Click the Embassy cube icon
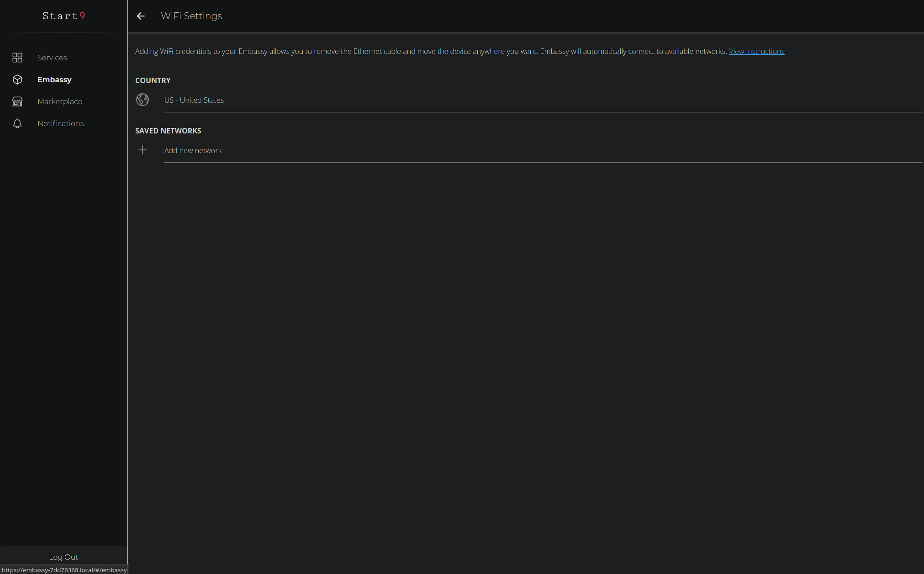The height and width of the screenshot is (574, 924). 17,80
